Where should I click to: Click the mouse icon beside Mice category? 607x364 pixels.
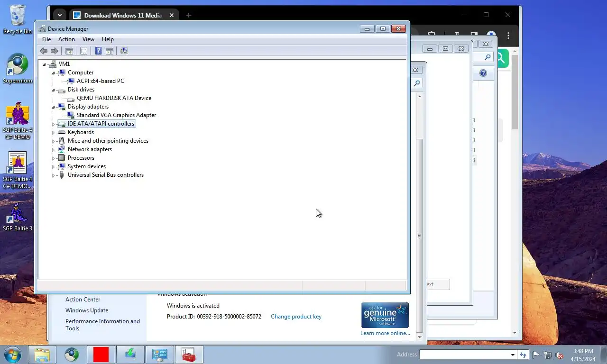pos(61,141)
